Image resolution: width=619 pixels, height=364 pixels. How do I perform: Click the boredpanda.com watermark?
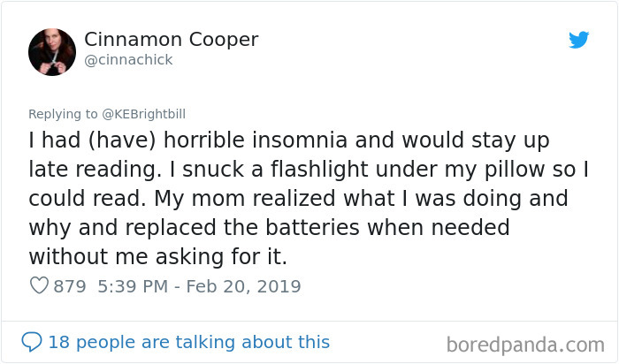pyautogui.click(x=525, y=343)
